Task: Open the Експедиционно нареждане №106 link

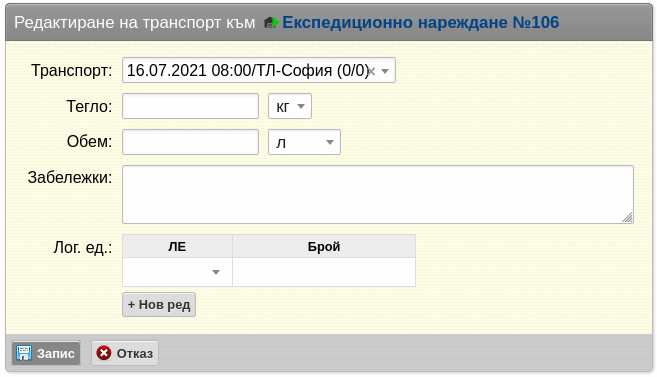Action: 420,23
